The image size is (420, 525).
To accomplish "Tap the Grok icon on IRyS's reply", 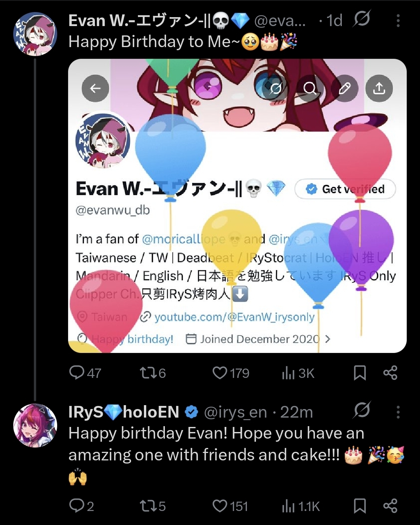I will point(362,410).
